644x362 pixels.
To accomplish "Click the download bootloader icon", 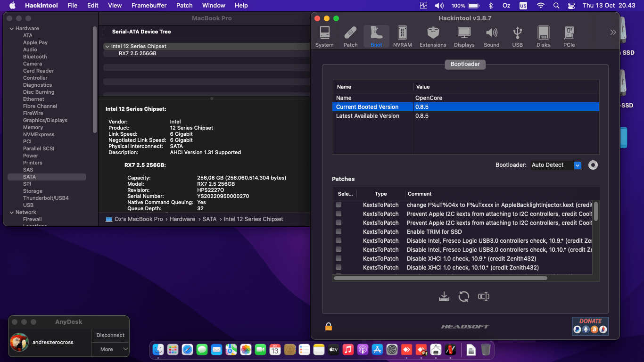I will pyautogui.click(x=444, y=296).
